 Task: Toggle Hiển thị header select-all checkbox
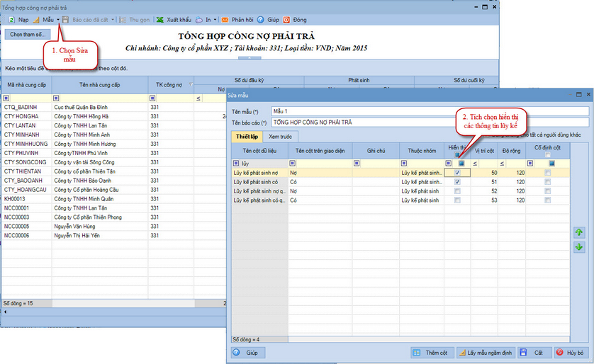tap(458, 154)
